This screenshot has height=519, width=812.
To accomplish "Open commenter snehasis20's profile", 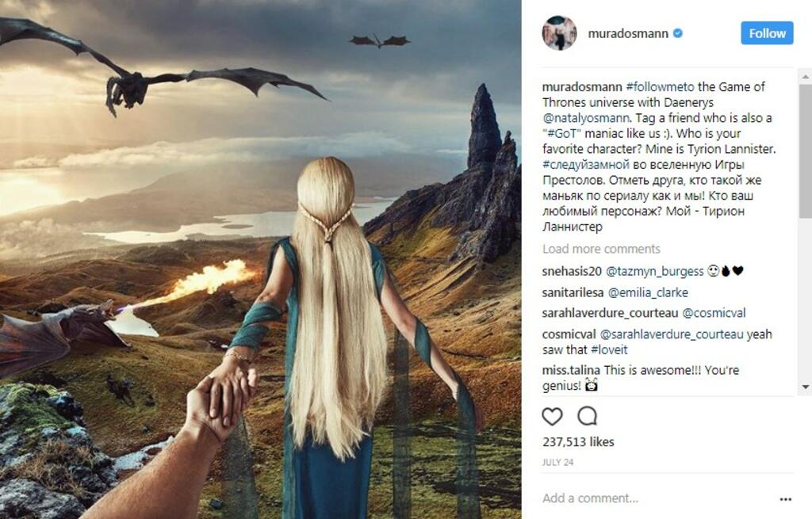I will [x=572, y=271].
